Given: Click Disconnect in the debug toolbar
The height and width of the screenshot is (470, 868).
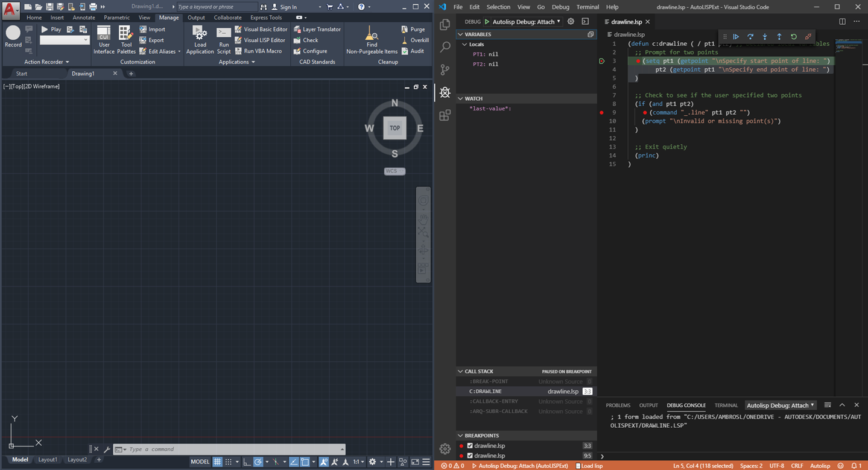Looking at the screenshot, I should [808, 37].
